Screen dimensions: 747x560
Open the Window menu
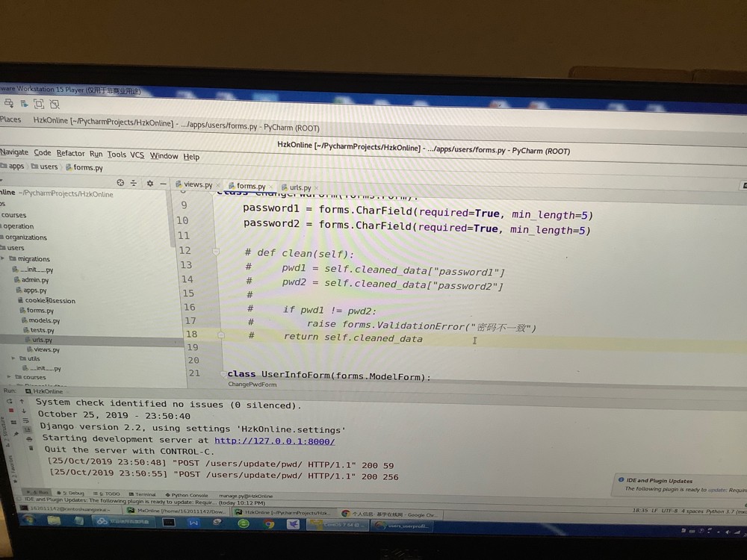click(164, 156)
